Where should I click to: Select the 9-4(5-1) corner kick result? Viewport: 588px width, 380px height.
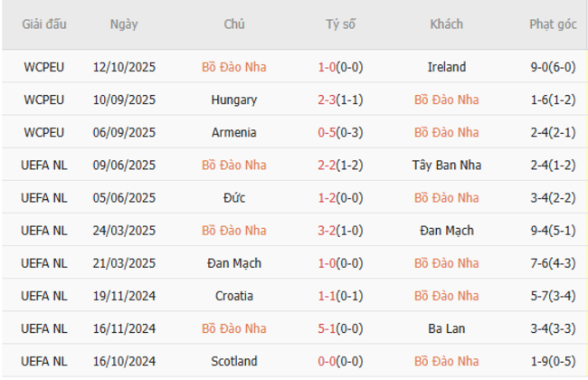(553, 231)
